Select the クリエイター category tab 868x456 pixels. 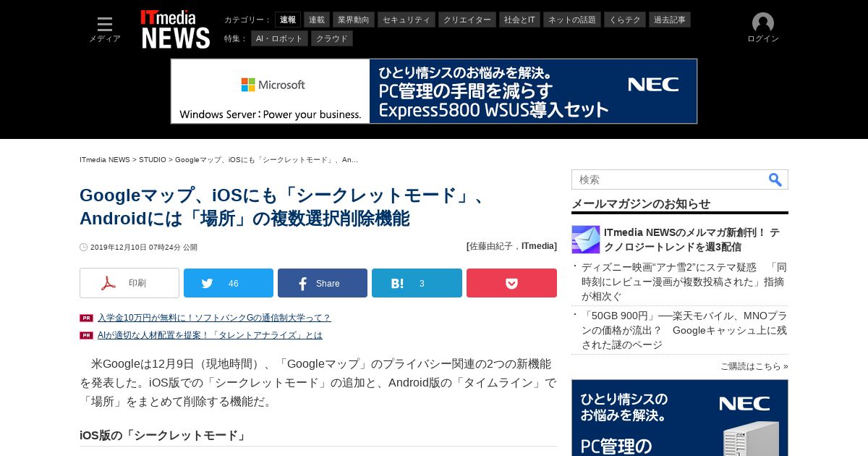tap(467, 20)
